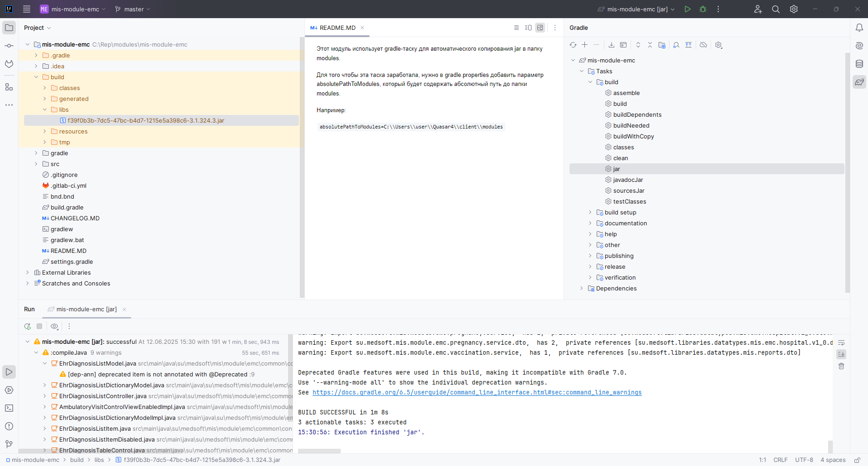This screenshot has height=466, width=868.
Task: Open the Commit tool window icon
Action: pos(9,46)
